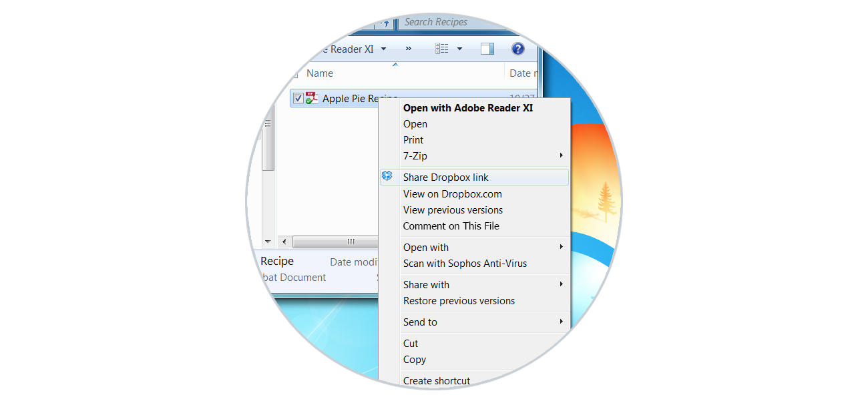Choose Open with Adobe Reader XI
This screenshot has height=401, width=868.
[468, 108]
